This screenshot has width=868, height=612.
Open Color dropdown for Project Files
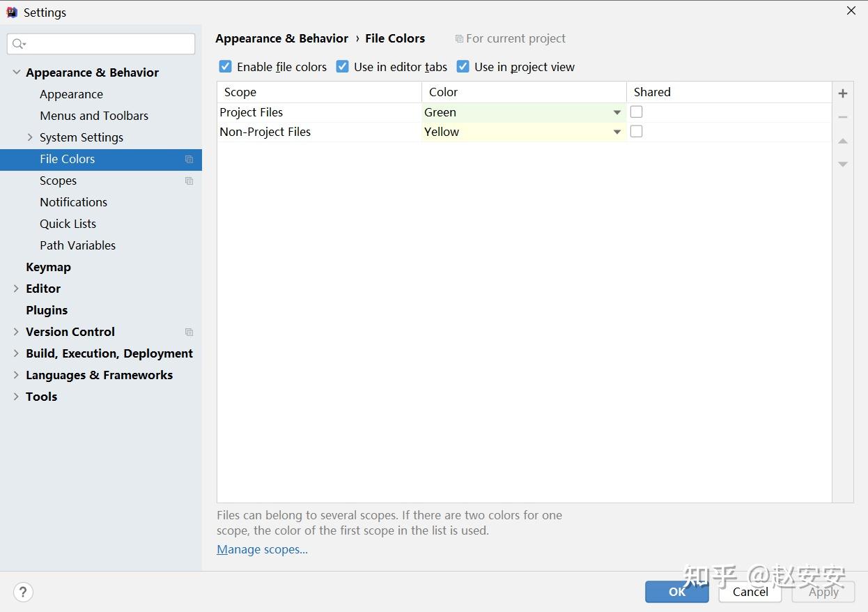click(x=617, y=112)
